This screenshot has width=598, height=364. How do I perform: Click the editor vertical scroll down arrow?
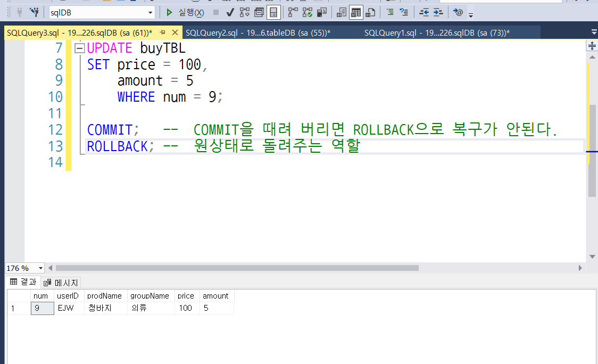click(x=592, y=257)
